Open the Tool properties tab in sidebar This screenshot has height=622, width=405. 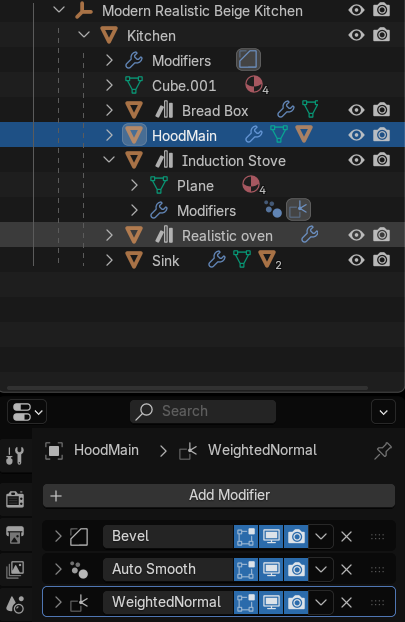[x=15, y=456]
